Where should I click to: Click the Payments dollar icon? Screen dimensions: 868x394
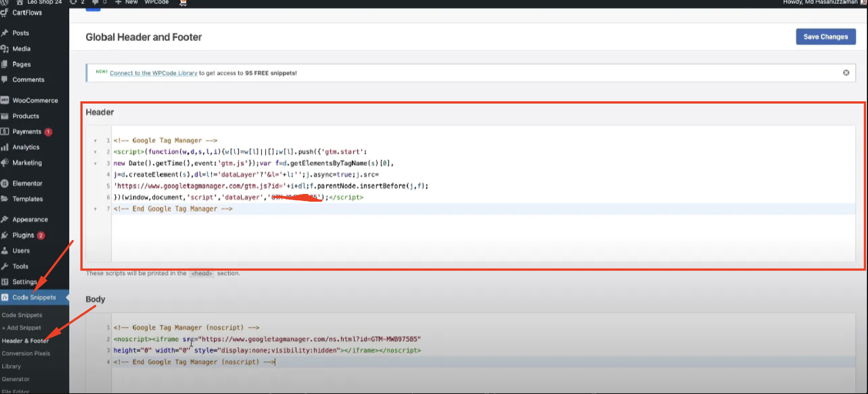(x=5, y=131)
